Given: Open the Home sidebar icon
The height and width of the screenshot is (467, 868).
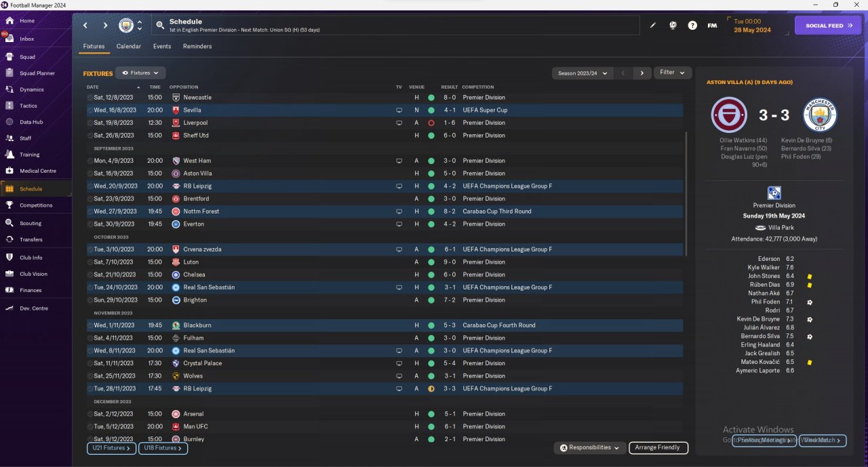Looking at the screenshot, I should [9, 21].
